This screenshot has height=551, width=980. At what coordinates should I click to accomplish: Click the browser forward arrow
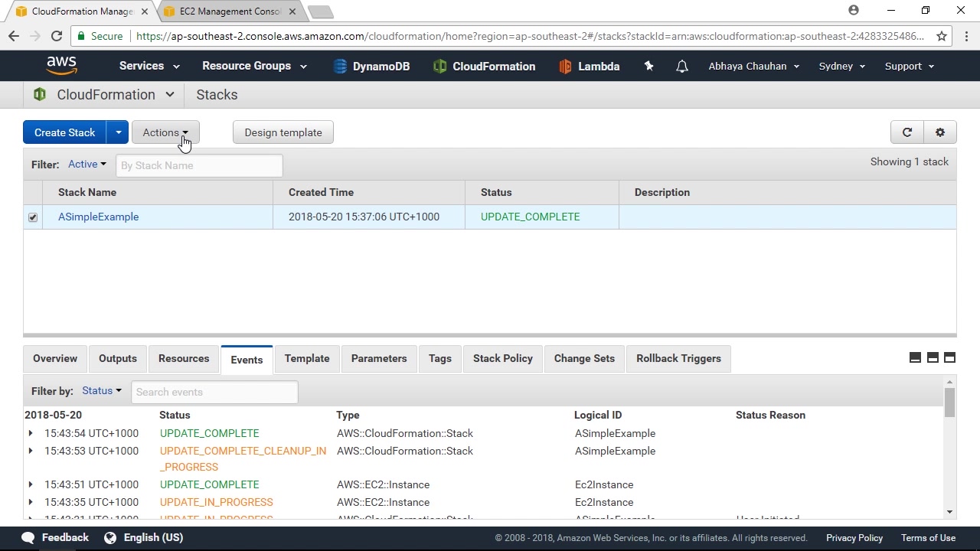click(x=35, y=36)
